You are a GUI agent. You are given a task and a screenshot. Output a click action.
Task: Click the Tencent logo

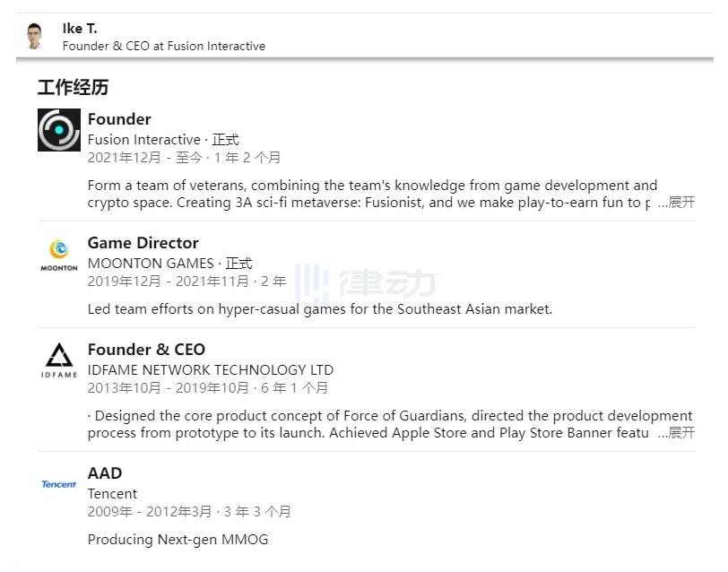tap(59, 484)
